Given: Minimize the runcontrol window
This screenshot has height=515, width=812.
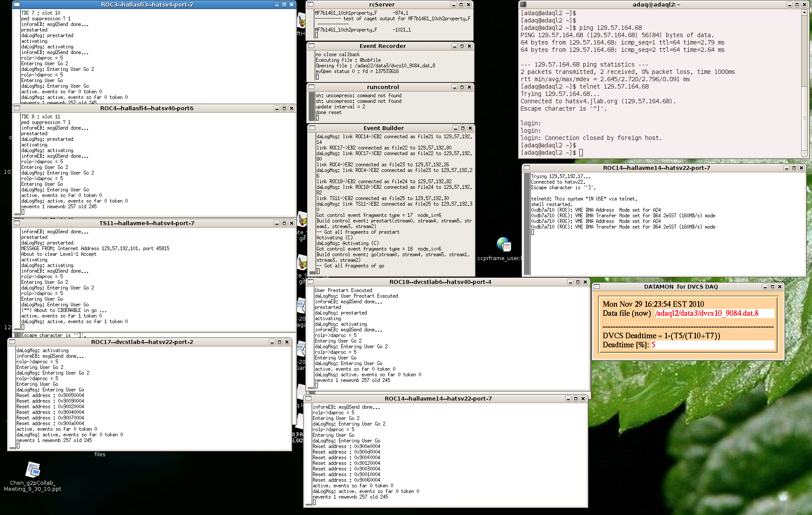Looking at the screenshot, I should coord(454,87).
